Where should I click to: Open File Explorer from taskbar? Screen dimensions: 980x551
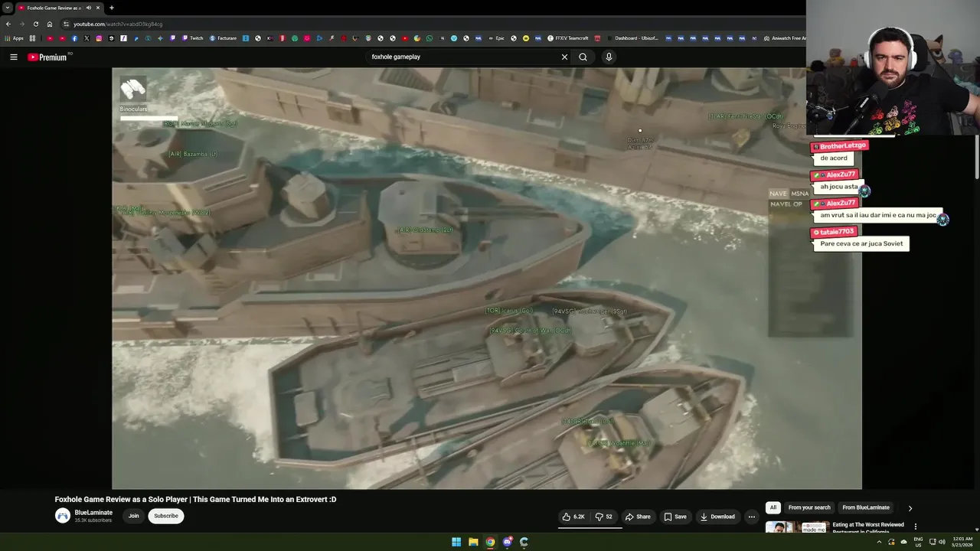pos(473,542)
